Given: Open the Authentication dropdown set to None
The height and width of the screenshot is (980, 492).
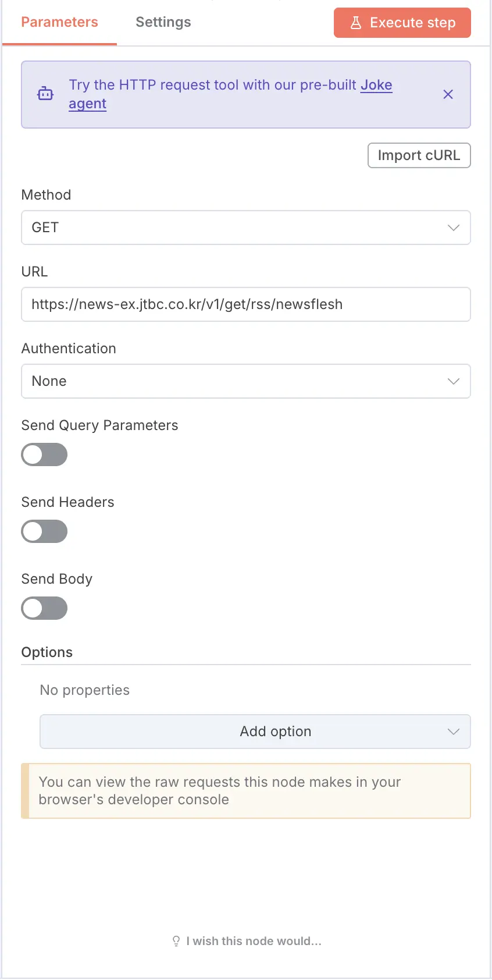Looking at the screenshot, I should [x=246, y=381].
